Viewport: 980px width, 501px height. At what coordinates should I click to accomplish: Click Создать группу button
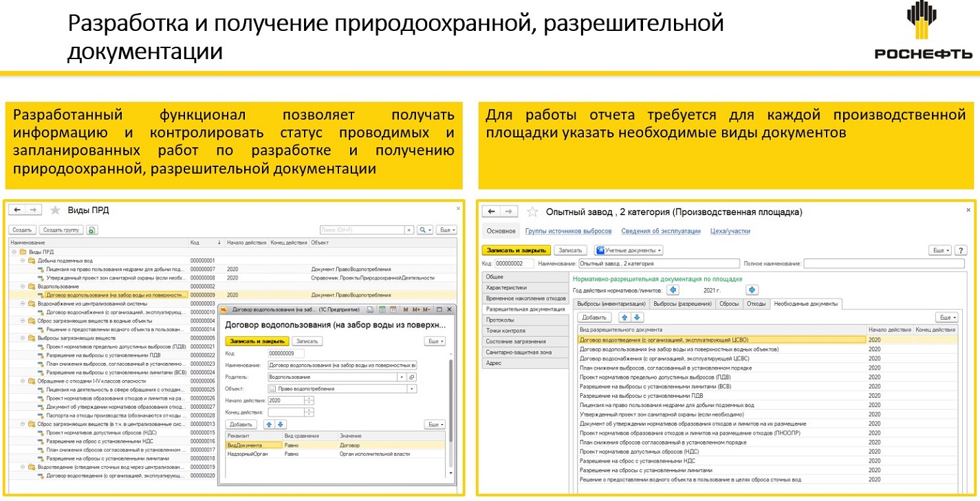pyautogui.click(x=61, y=230)
